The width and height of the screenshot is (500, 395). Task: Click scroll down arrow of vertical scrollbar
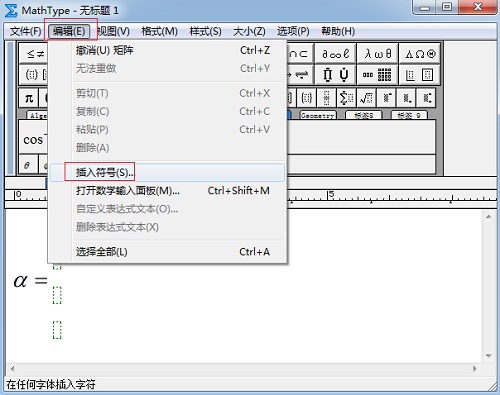point(489,356)
